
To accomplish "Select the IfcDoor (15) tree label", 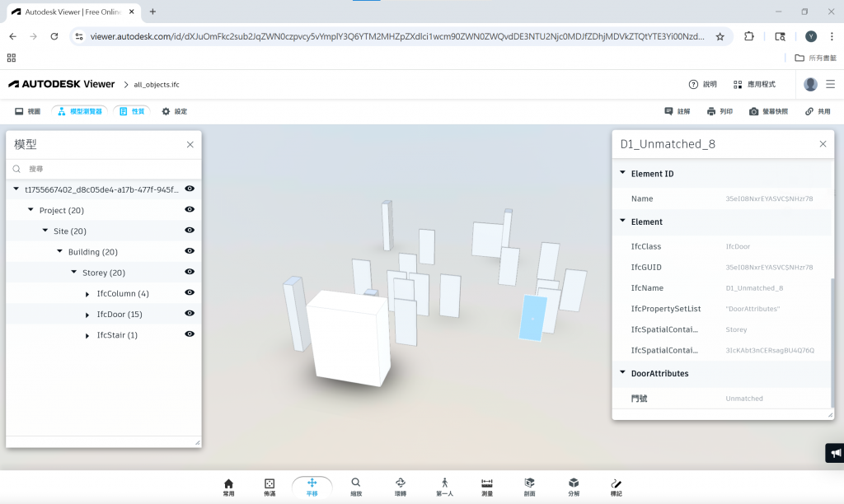I will click(x=120, y=314).
